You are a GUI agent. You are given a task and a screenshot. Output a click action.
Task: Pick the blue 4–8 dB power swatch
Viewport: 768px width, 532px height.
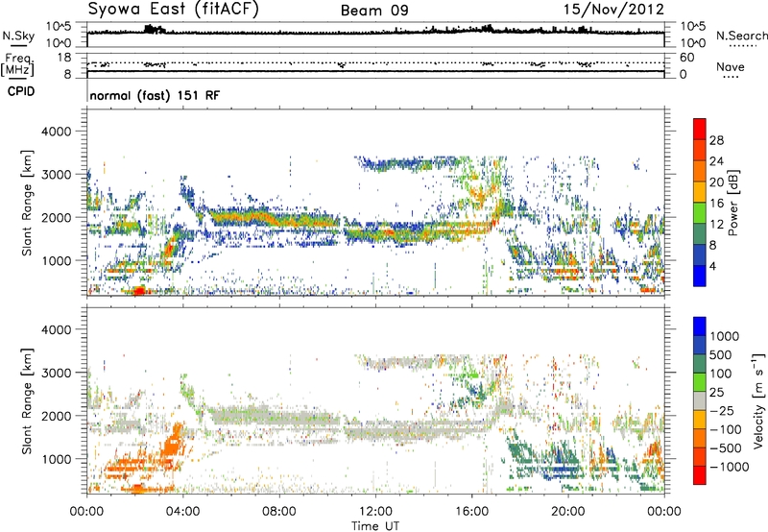tap(700, 254)
